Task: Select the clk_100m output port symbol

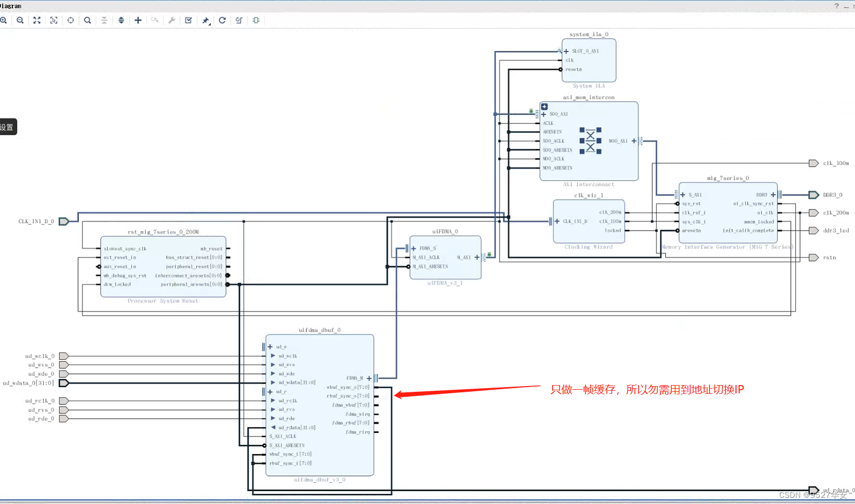Action: click(814, 163)
